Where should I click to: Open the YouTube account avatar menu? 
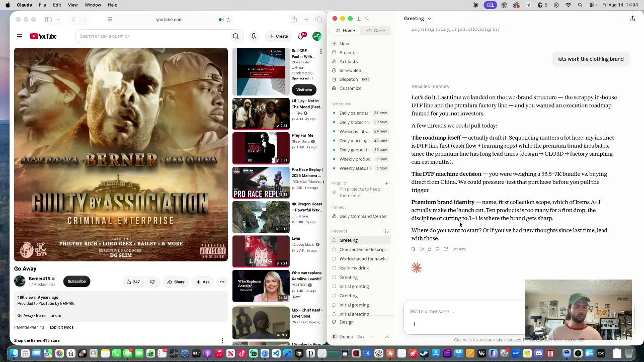(317, 36)
